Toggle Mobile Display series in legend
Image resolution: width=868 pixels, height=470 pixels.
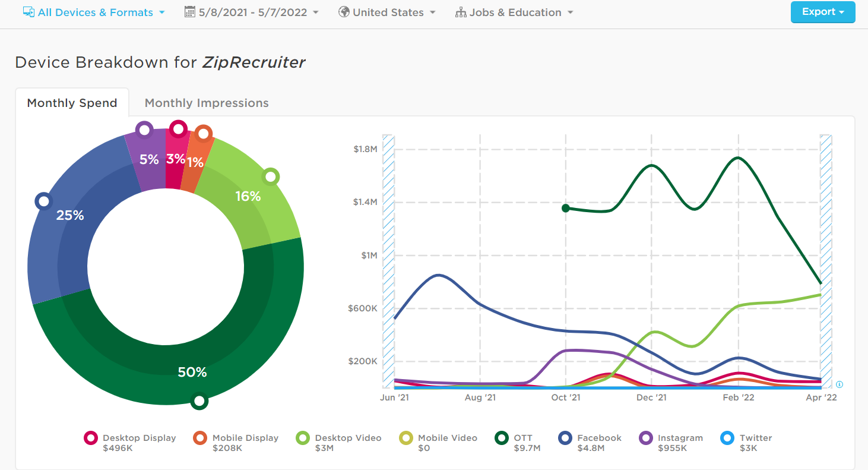pos(236,442)
